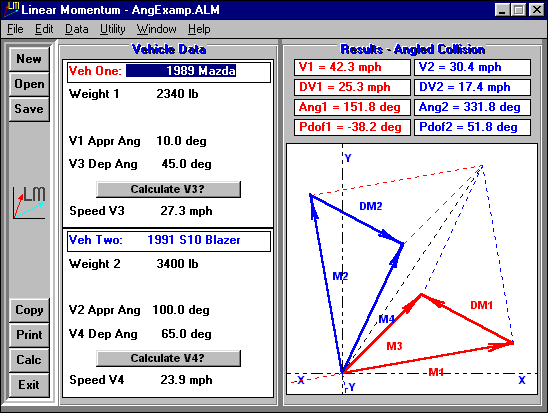This screenshot has height=413, width=548.
Task: Click the V2 Appr Ang value 100.0 deg
Action: 181,310
